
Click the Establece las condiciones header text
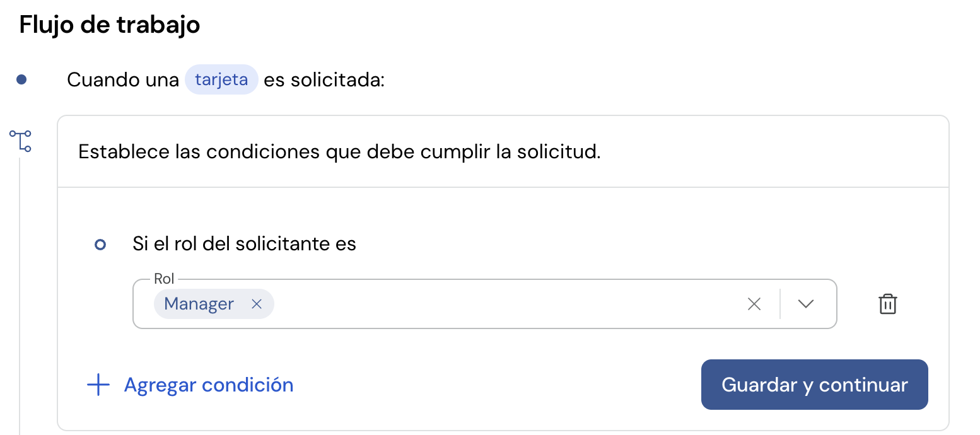click(339, 152)
